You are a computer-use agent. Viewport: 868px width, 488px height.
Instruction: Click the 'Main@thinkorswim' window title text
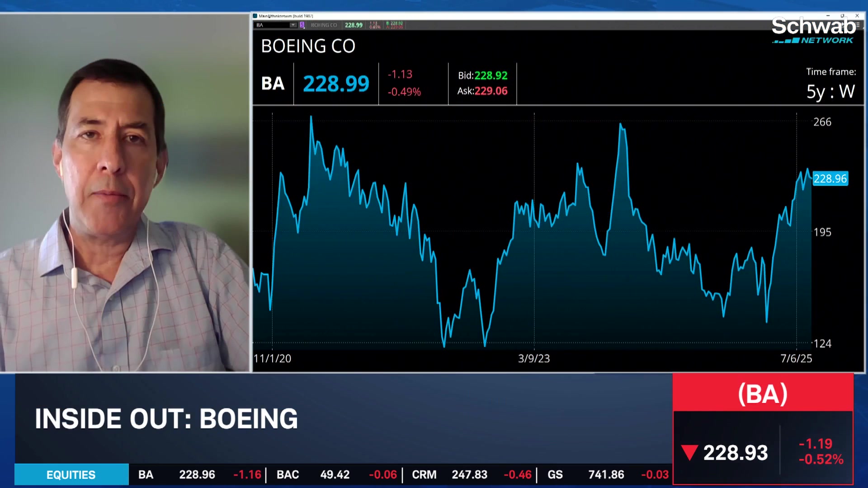(286, 16)
